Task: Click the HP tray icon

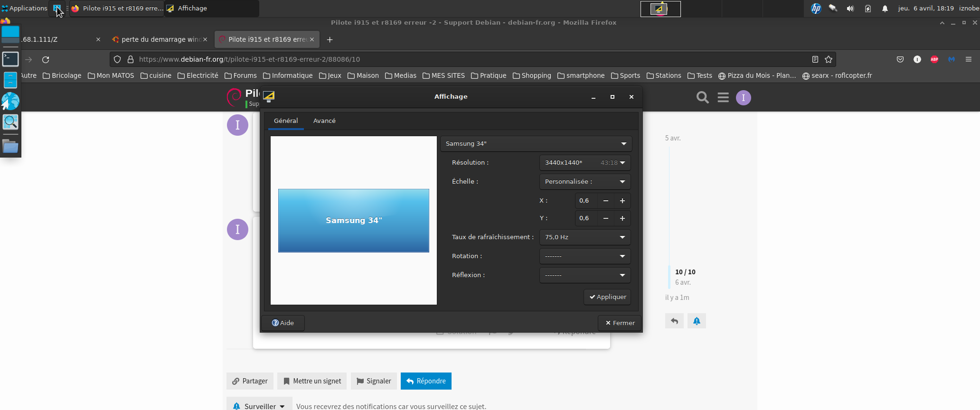Action: (816, 8)
